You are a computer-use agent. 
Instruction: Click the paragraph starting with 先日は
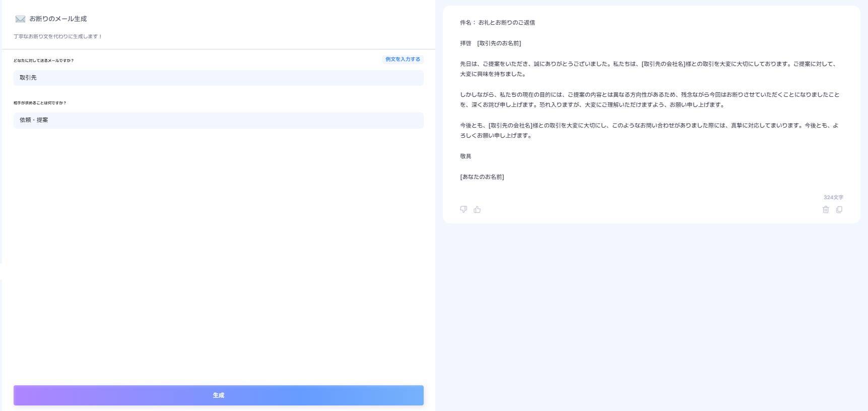coord(649,69)
